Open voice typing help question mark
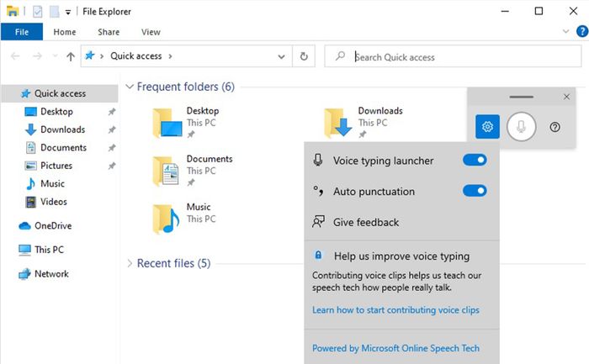 click(555, 127)
